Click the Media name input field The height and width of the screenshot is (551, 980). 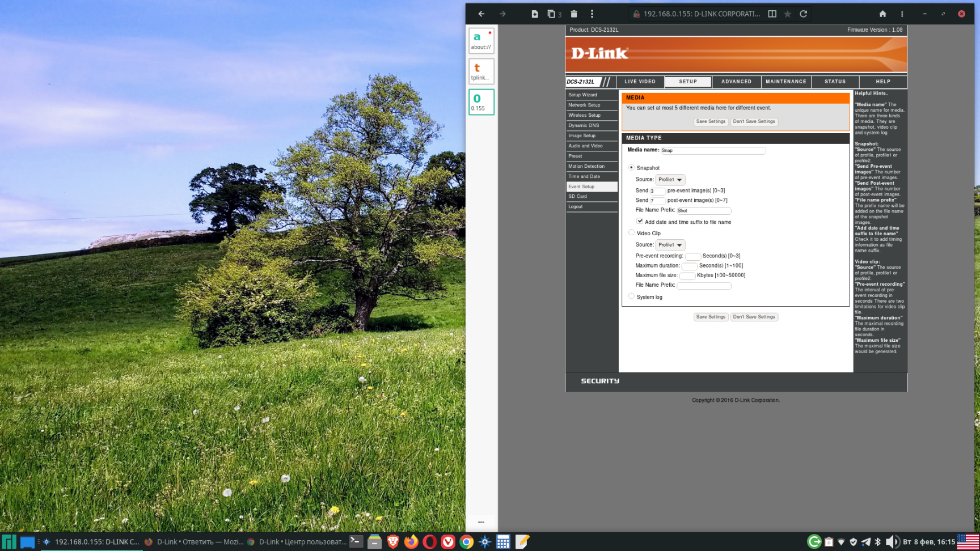point(713,151)
